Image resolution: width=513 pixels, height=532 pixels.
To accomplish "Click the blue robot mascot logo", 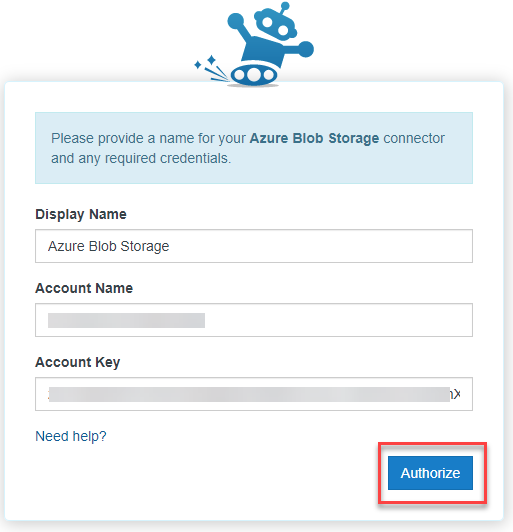I will [254, 44].
